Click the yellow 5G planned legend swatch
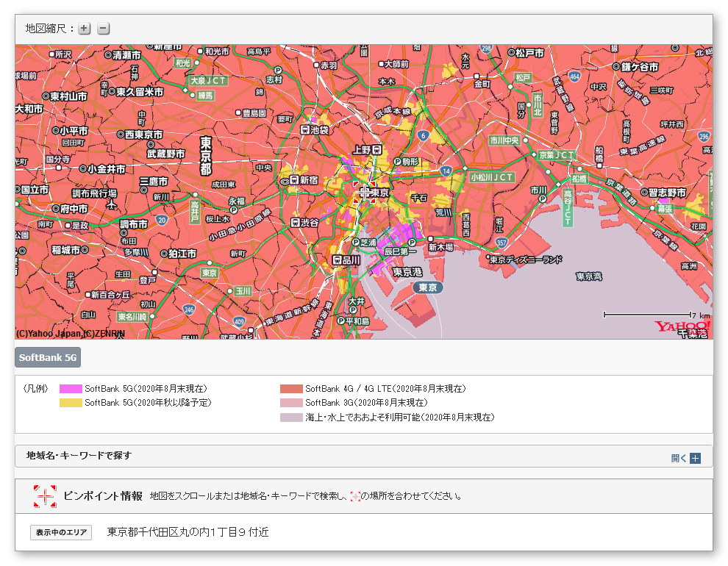The height and width of the screenshot is (566, 728). pos(71,403)
